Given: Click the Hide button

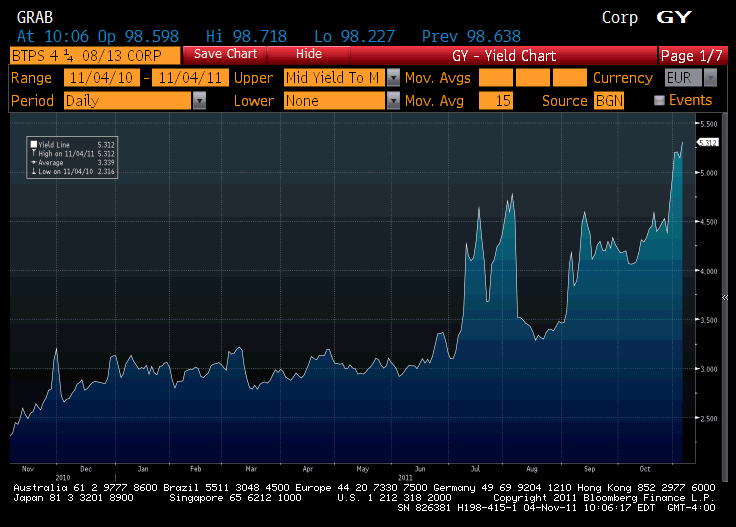Looking at the screenshot, I should (x=308, y=54).
